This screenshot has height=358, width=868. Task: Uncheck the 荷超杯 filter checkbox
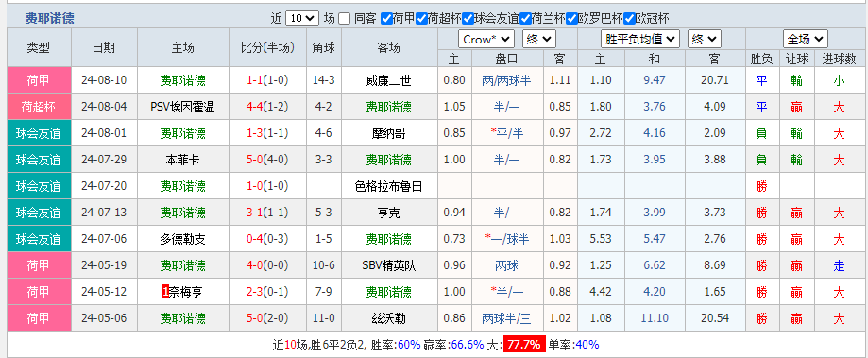421,18
